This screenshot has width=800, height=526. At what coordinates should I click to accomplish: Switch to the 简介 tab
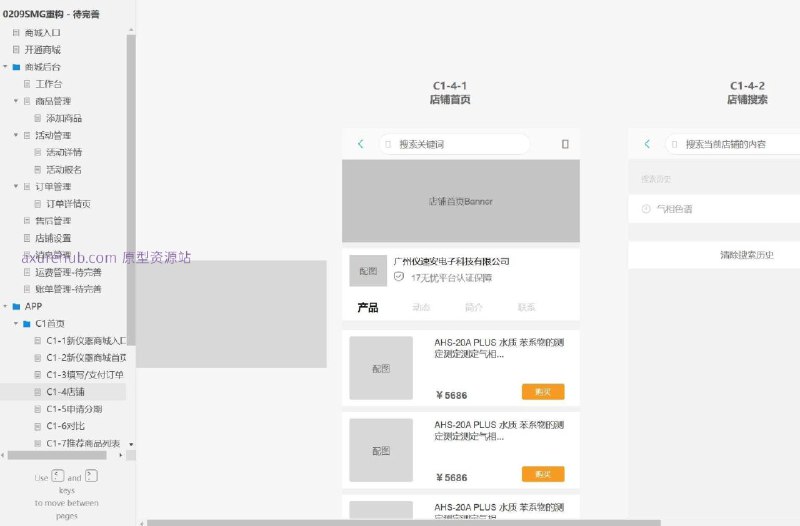point(473,307)
